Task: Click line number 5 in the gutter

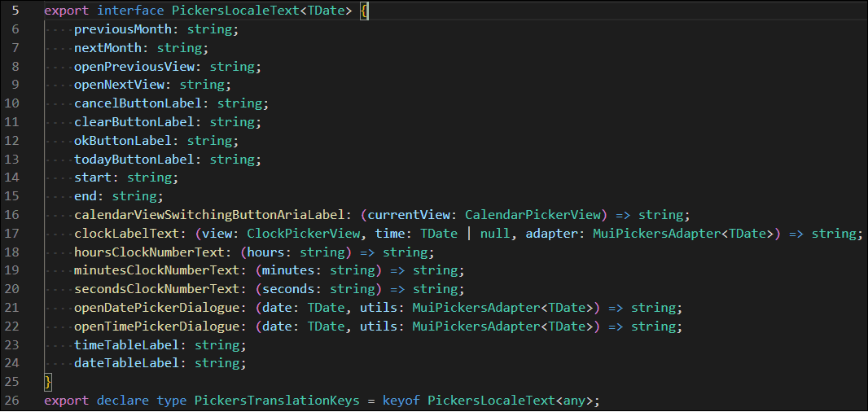Action: (15, 11)
